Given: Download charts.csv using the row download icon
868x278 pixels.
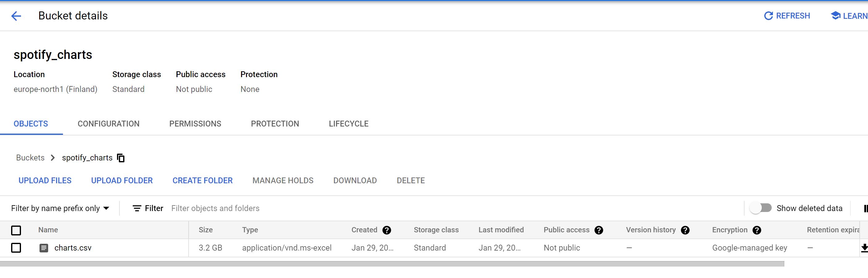Looking at the screenshot, I should click(x=865, y=248).
